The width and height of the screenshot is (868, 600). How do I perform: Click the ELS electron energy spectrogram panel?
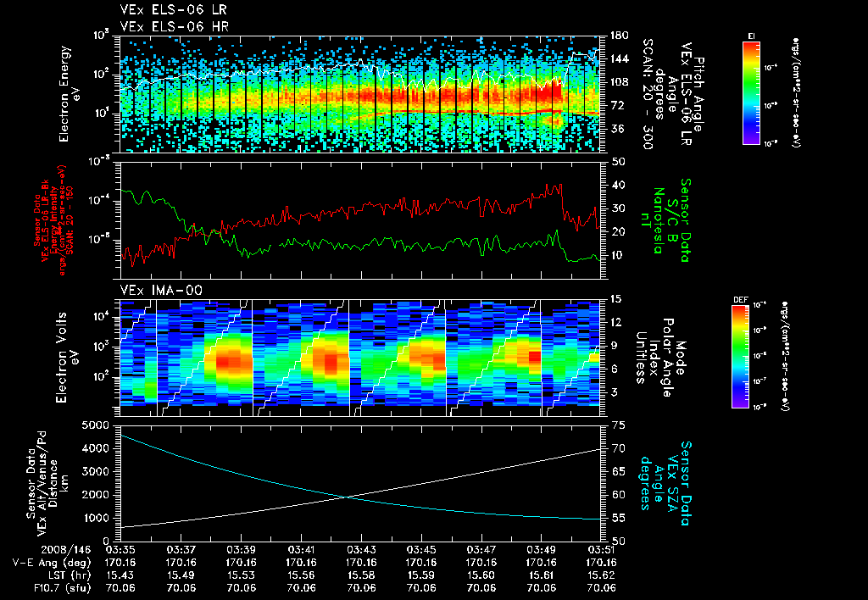click(x=360, y=93)
